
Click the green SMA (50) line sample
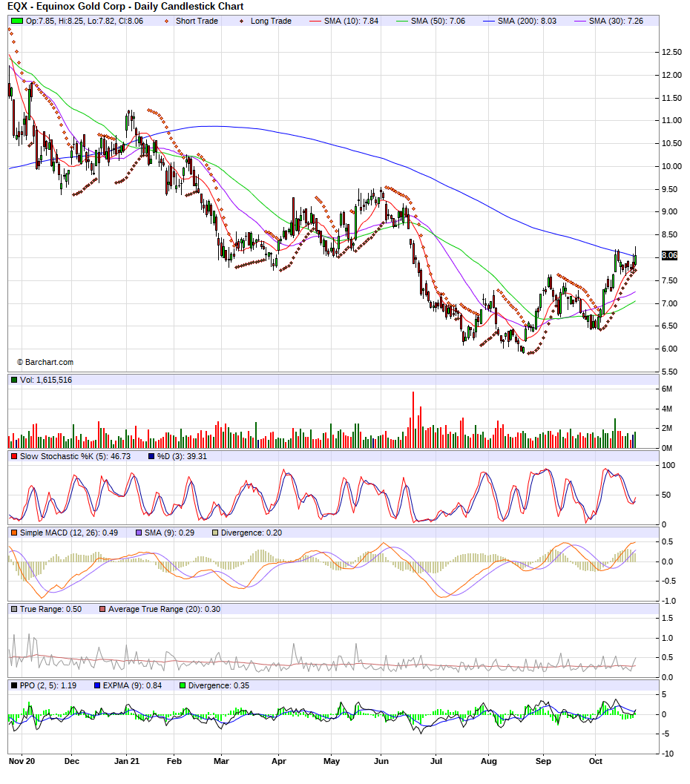[402, 21]
